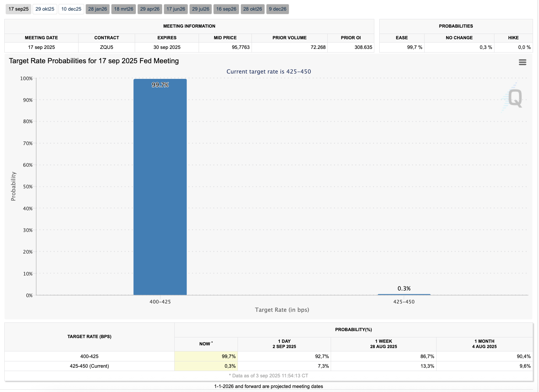Choose the 29 apr26 meeting tab

point(150,9)
